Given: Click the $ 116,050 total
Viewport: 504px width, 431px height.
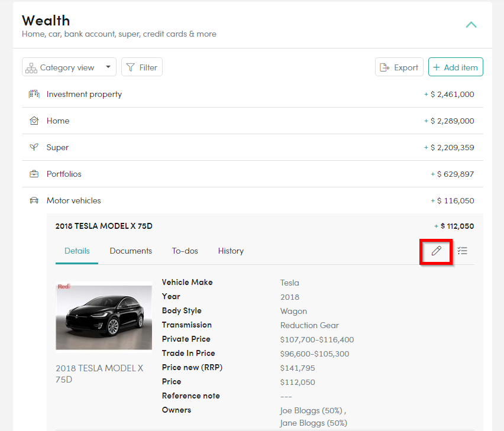Looking at the screenshot, I should pos(455,201).
